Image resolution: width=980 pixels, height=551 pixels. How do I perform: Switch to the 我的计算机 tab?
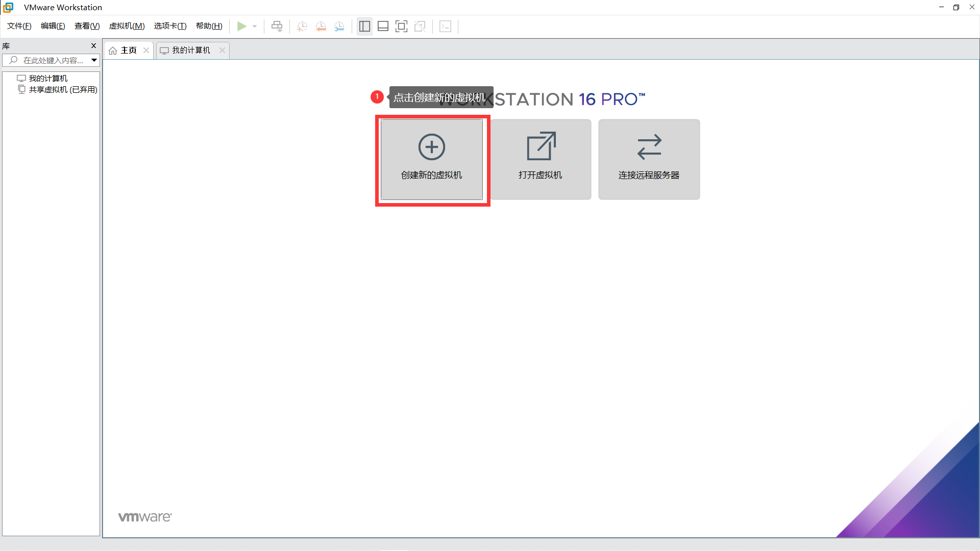pos(190,50)
